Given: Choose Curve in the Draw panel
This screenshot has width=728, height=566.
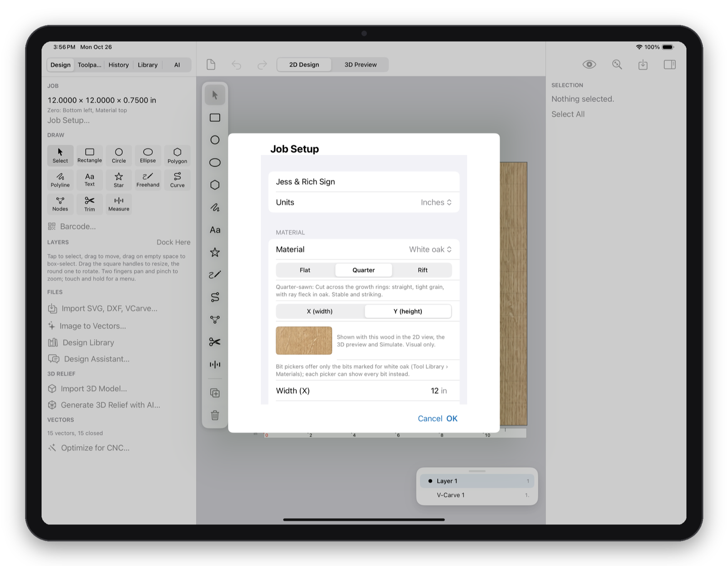Looking at the screenshot, I should [x=177, y=180].
